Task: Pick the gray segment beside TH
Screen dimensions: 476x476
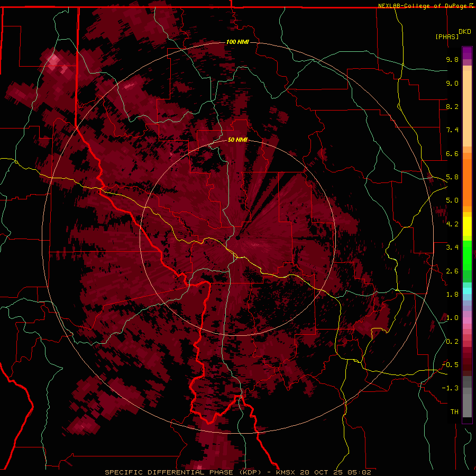Action: point(467,405)
